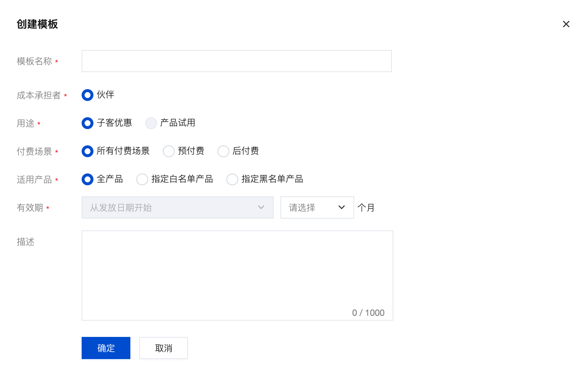Click the 模板名称 input field
588x375 pixels.
236,61
